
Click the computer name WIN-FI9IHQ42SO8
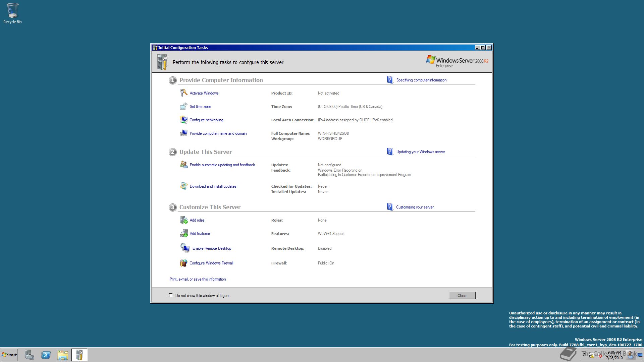[333, 133]
